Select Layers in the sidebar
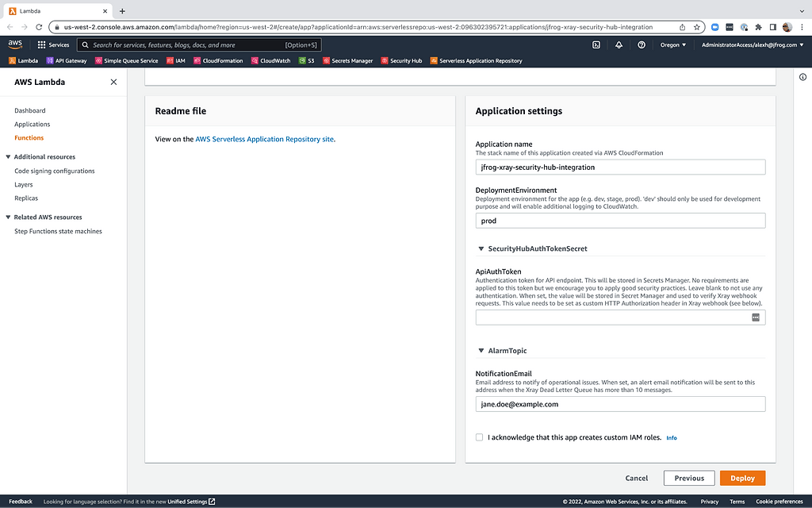812x508 pixels. tap(24, 184)
